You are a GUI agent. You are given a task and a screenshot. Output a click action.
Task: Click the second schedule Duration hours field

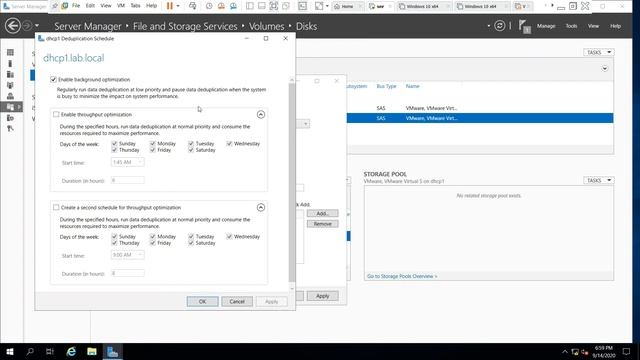(x=127, y=273)
